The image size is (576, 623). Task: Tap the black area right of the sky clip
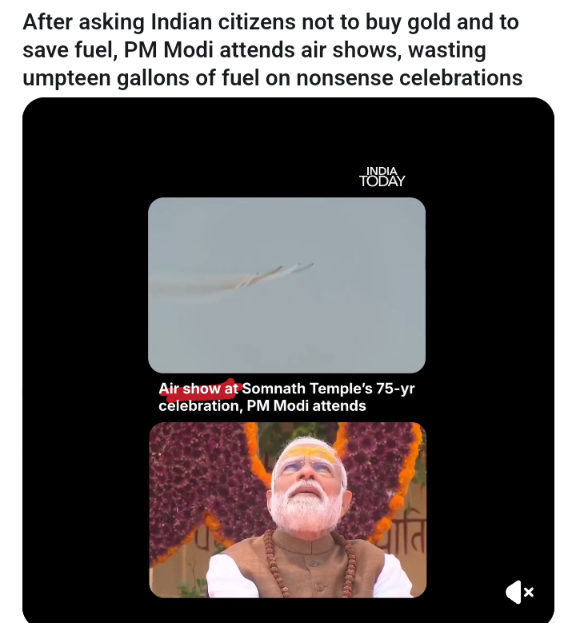pyautogui.click(x=489, y=285)
